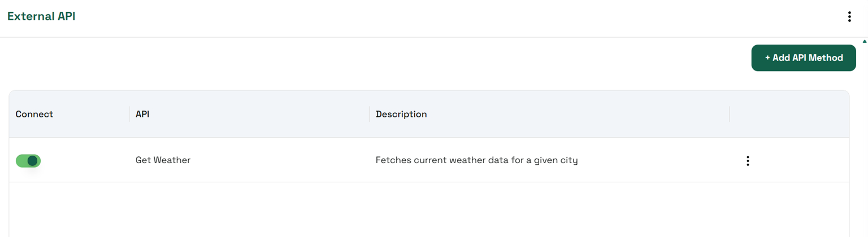Click the Connect column header
The width and height of the screenshot is (868, 237).
pos(34,114)
